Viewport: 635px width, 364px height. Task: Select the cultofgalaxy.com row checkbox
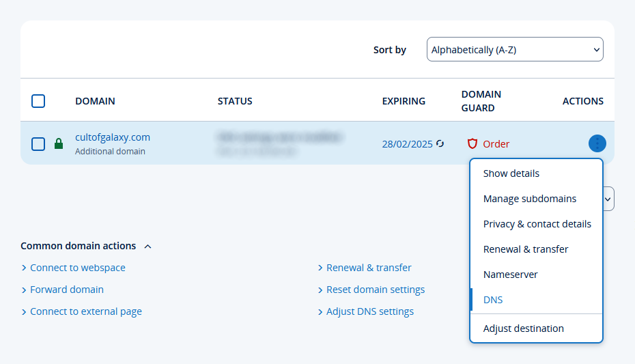[38, 144]
